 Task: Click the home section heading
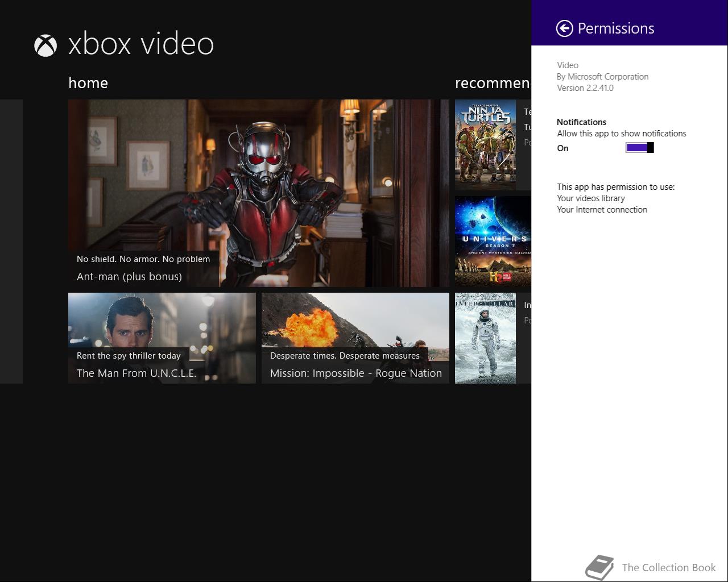tap(88, 83)
